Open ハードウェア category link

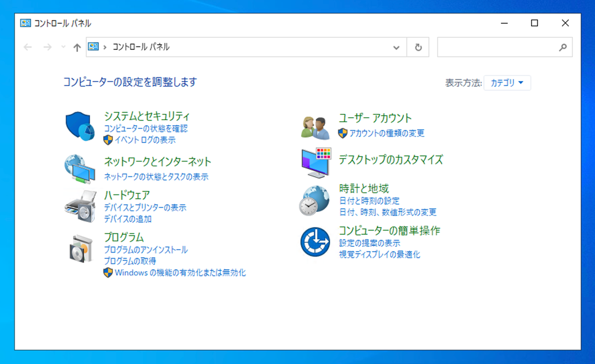[127, 195]
